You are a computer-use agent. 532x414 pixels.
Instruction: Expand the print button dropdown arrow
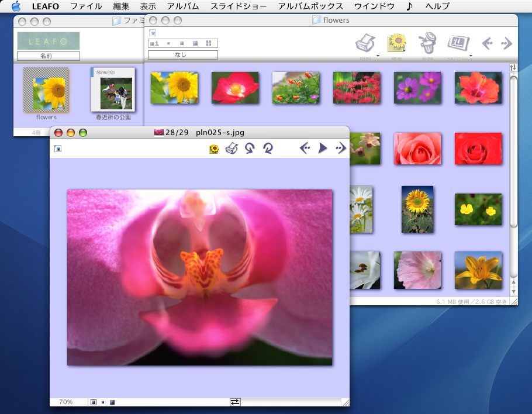click(x=378, y=56)
